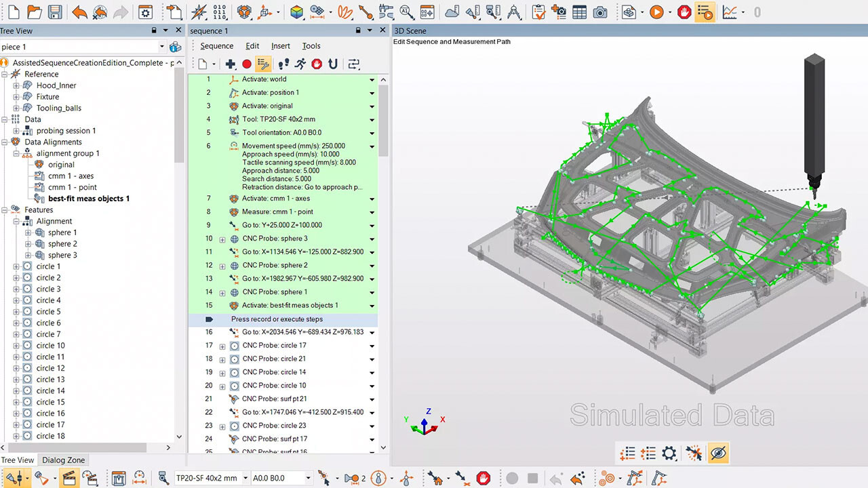
Task: Select the cmm 1 - axes alignment
Action: pos(71,176)
